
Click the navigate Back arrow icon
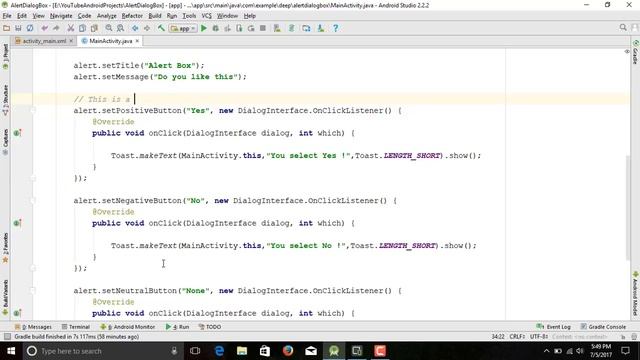click(x=135, y=28)
